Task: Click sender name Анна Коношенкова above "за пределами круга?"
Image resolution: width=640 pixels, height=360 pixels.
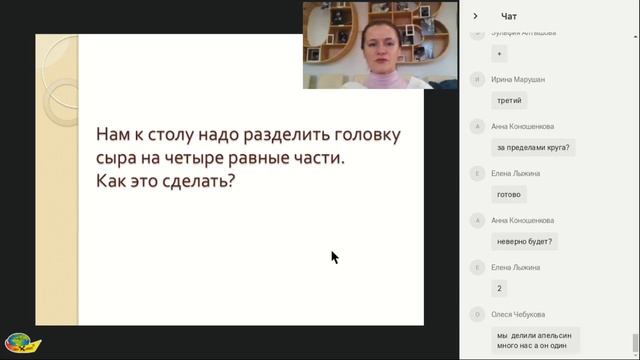Action: pyautogui.click(x=522, y=127)
